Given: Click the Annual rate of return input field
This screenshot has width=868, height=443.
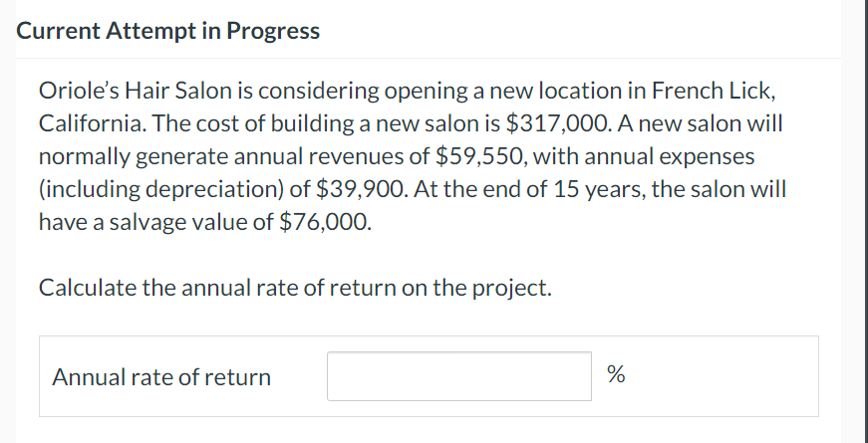Looking at the screenshot, I should tap(458, 376).
